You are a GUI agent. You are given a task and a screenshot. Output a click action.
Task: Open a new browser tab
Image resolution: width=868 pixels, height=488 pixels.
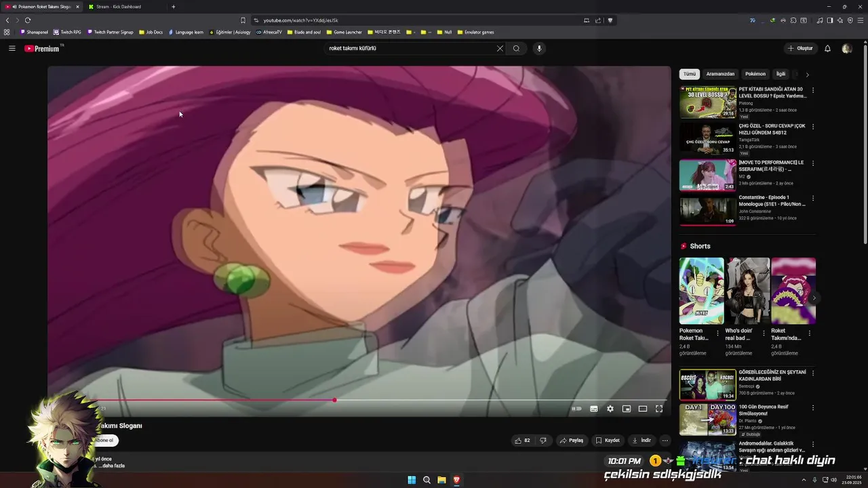point(173,7)
